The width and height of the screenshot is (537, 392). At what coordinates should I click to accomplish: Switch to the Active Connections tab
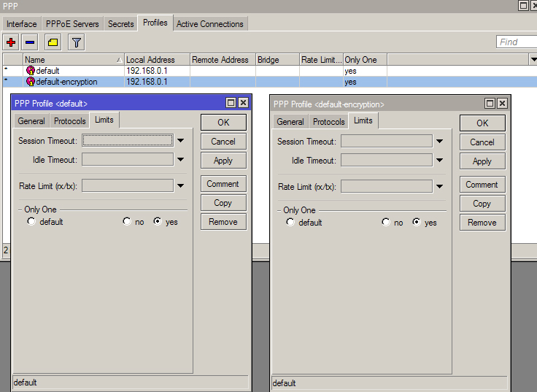pyautogui.click(x=209, y=24)
